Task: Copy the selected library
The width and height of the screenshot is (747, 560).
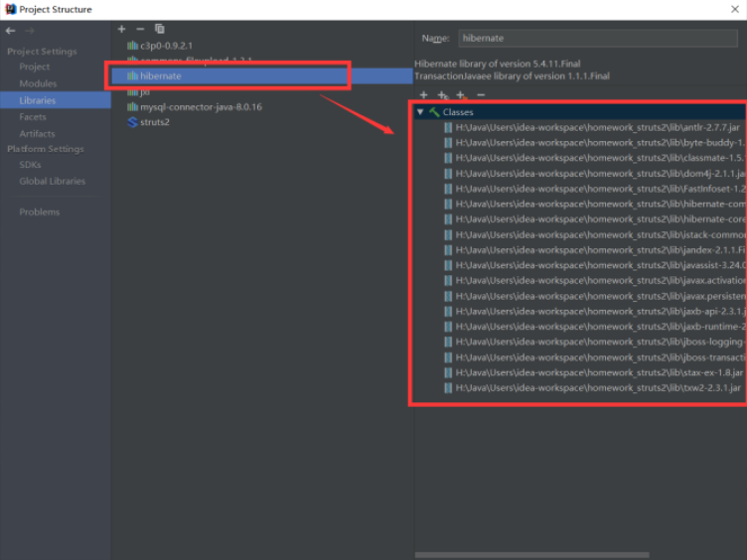Action: click(x=160, y=29)
